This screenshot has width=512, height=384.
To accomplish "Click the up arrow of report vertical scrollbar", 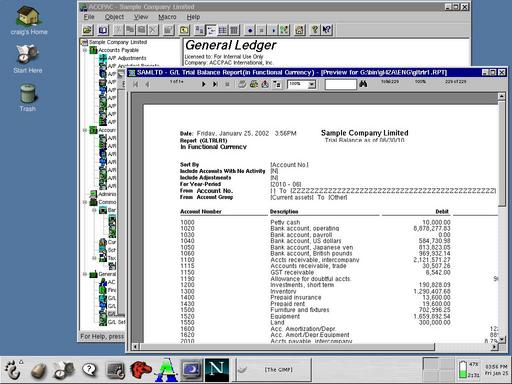I will tap(502, 96).
